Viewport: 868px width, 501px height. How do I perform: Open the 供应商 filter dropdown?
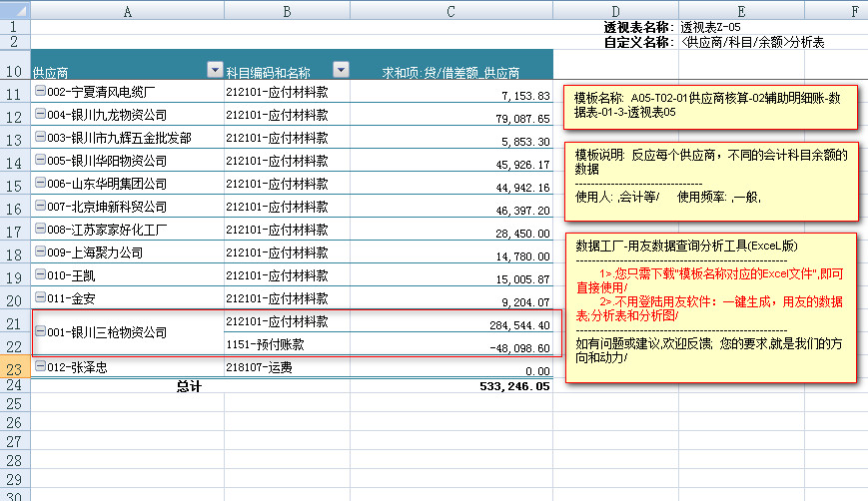pos(214,70)
